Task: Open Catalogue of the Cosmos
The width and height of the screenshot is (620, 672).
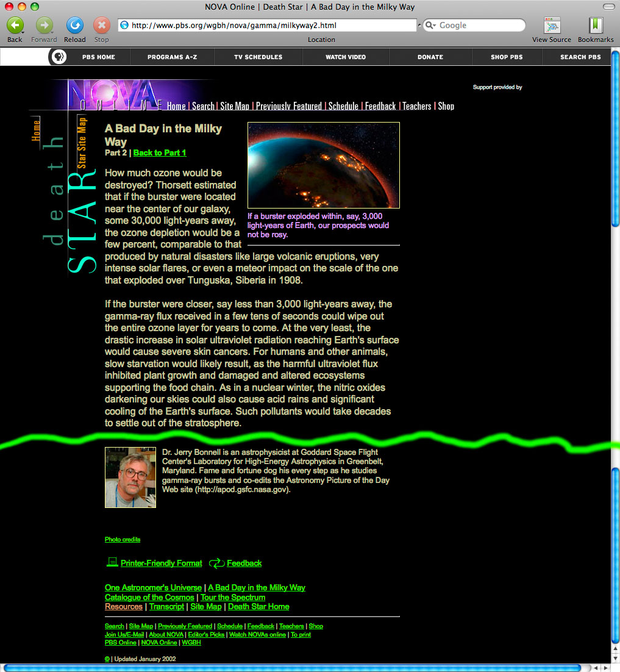Action: pyautogui.click(x=149, y=597)
